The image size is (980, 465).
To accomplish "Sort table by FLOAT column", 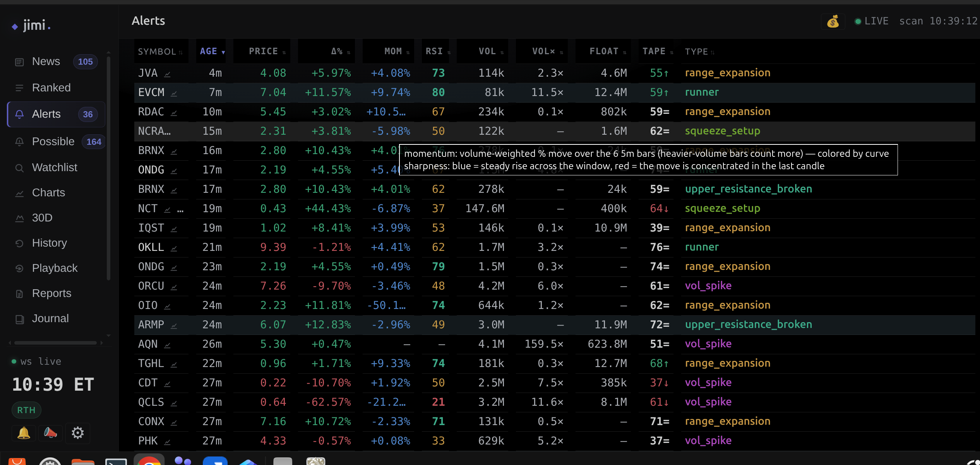I will pos(603,51).
